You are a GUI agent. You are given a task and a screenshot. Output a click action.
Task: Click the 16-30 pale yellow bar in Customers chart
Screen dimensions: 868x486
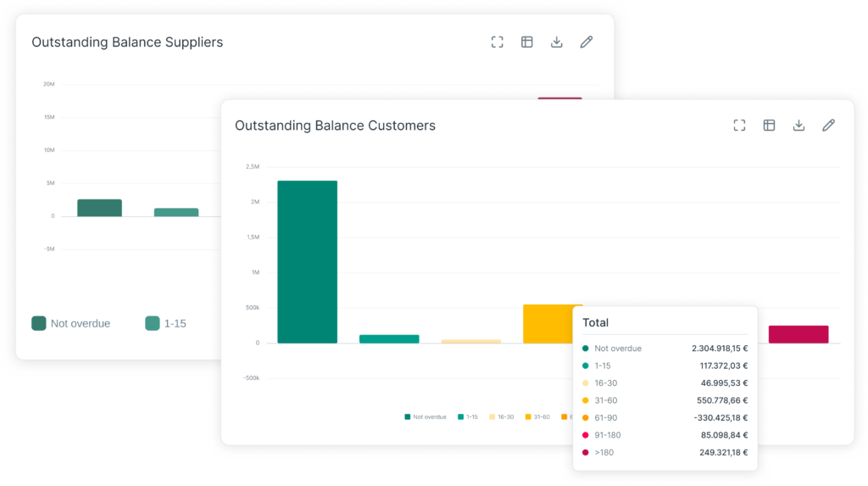471,341
